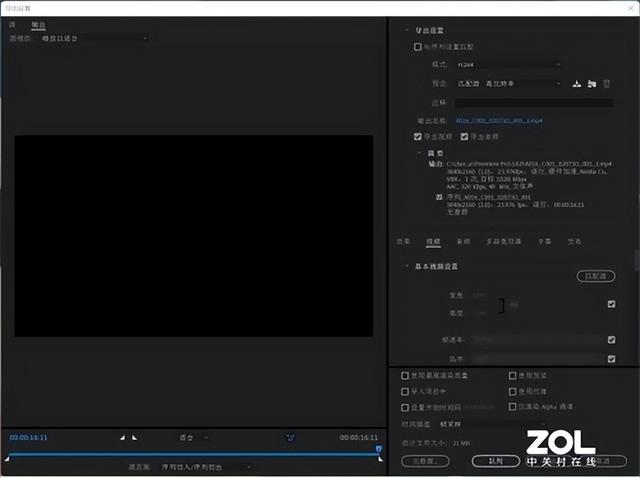The height and width of the screenshot is (478, 640).
Task: Click the 注释 (comments) input field
Action: point(534,103)
